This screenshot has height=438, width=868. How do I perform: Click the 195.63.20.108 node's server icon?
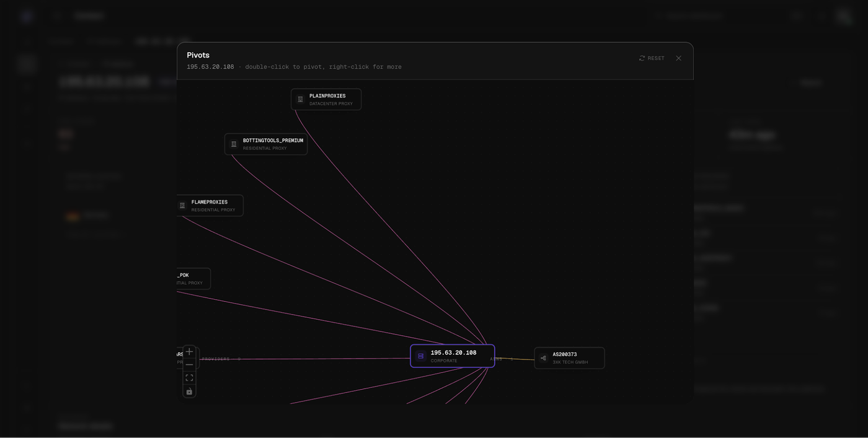421,356
